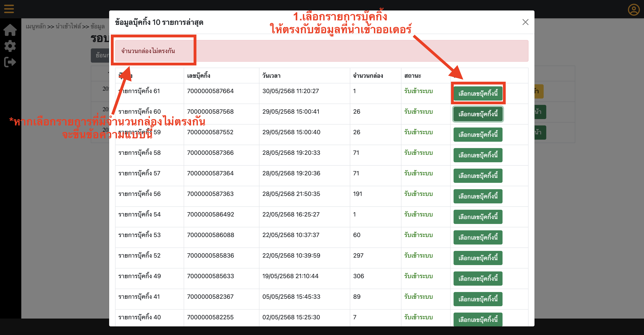Screen dimensions: 644x335
Task: Select booking number for รายการบุ๊คกิ้ง 56
Action: (x=478, y=196)
